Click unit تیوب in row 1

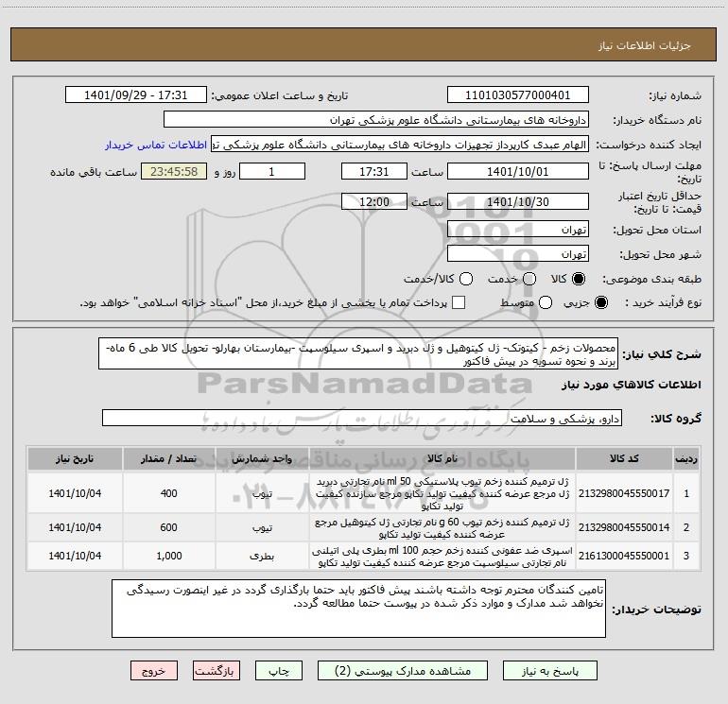(x=262, y=493)
